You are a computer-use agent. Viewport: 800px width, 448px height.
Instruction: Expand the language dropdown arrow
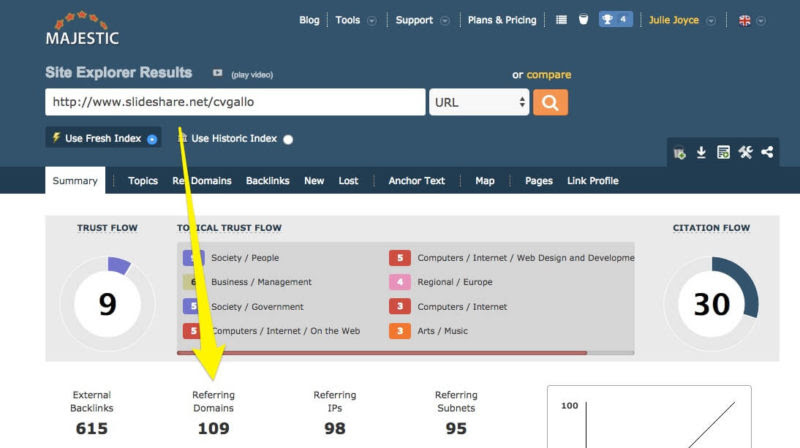click(x=761, y=21)
